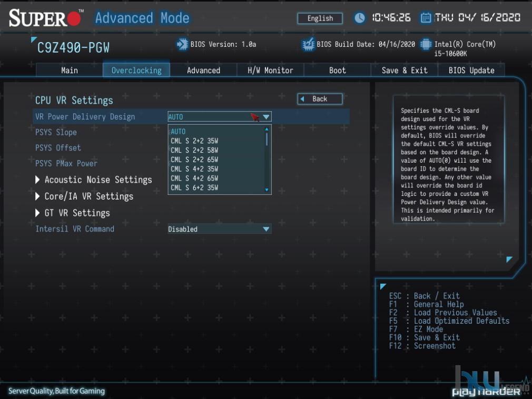
Task: Click the Server Quality, Built for Gaming slogan
Action: pyautogui.click(x=57, y=391)
